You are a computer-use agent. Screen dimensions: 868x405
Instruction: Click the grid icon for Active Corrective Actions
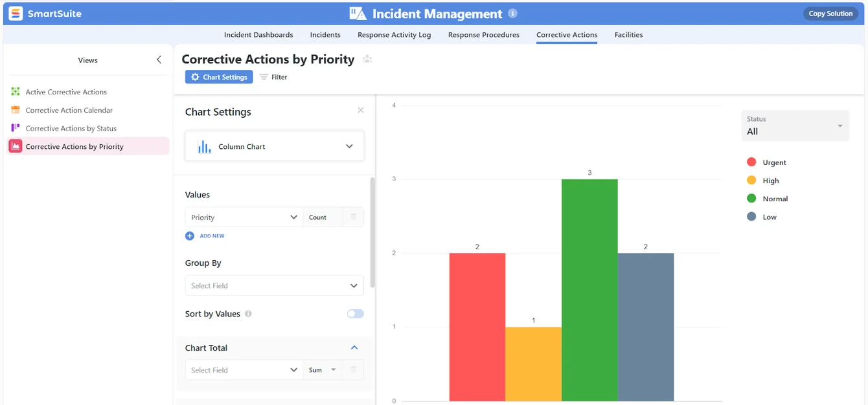tap(16, 92)
